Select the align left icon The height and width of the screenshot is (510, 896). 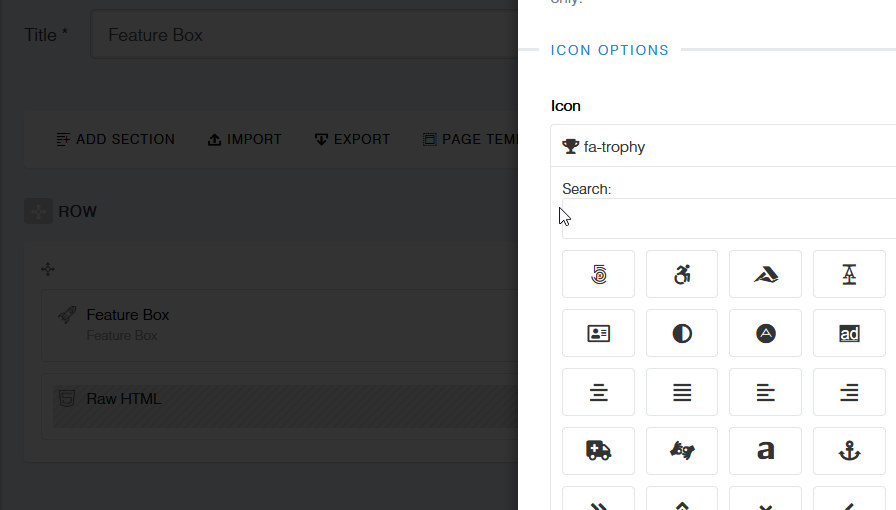pyautogui.click(x=765, y=392)
